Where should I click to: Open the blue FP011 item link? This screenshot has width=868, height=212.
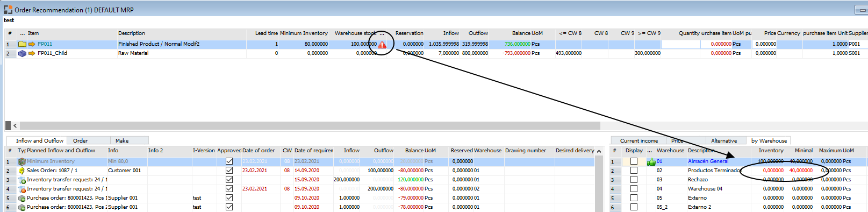pos(45,44)
